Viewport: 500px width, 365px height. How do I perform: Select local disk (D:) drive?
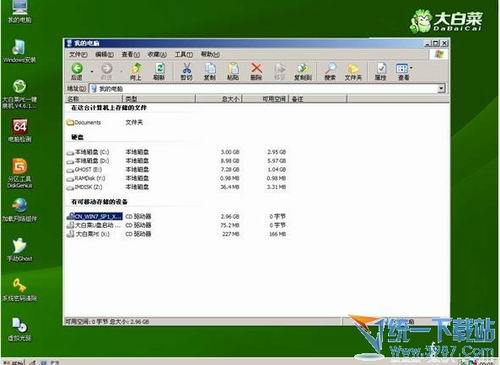click(88, 161)
